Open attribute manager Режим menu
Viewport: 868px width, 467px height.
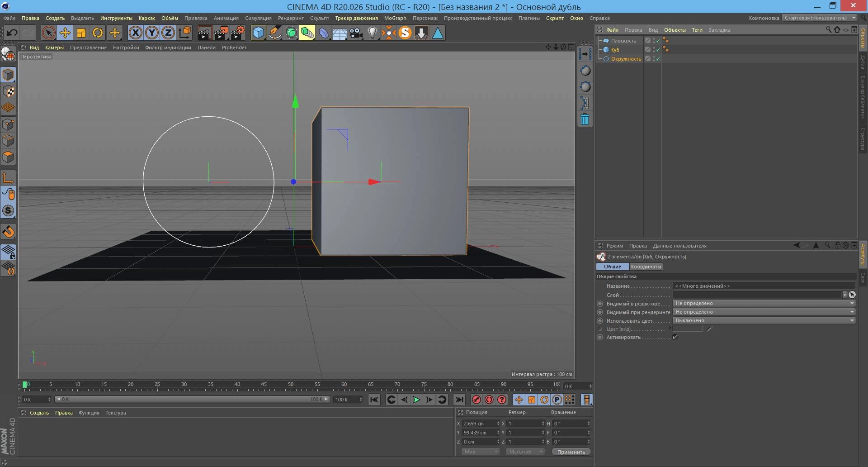614,246
